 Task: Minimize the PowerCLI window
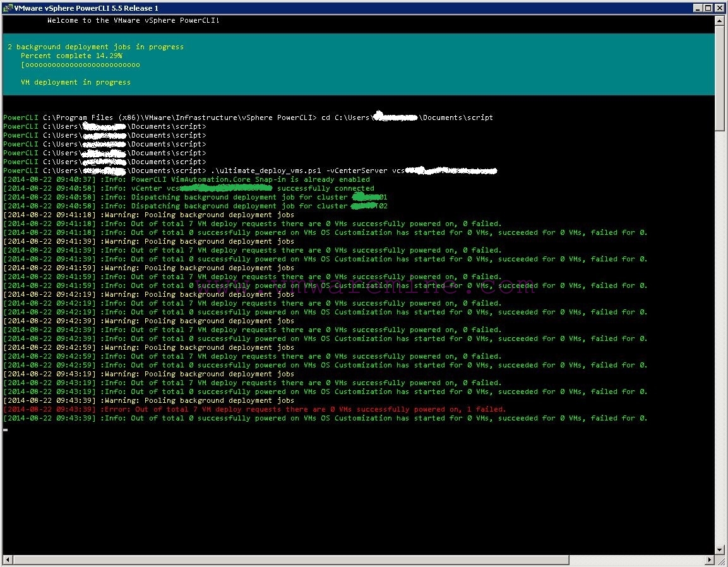click(x=698, y=8)
